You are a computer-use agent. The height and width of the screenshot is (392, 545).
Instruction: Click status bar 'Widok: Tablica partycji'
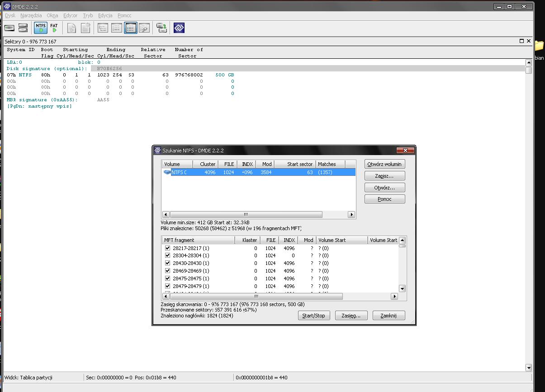tap(28, 378)
